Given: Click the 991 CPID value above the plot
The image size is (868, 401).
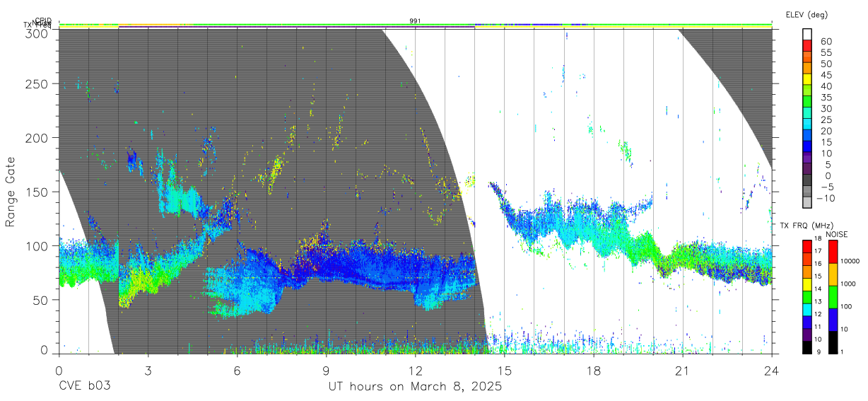Looking at the screenshot, I should click(416, 21).
